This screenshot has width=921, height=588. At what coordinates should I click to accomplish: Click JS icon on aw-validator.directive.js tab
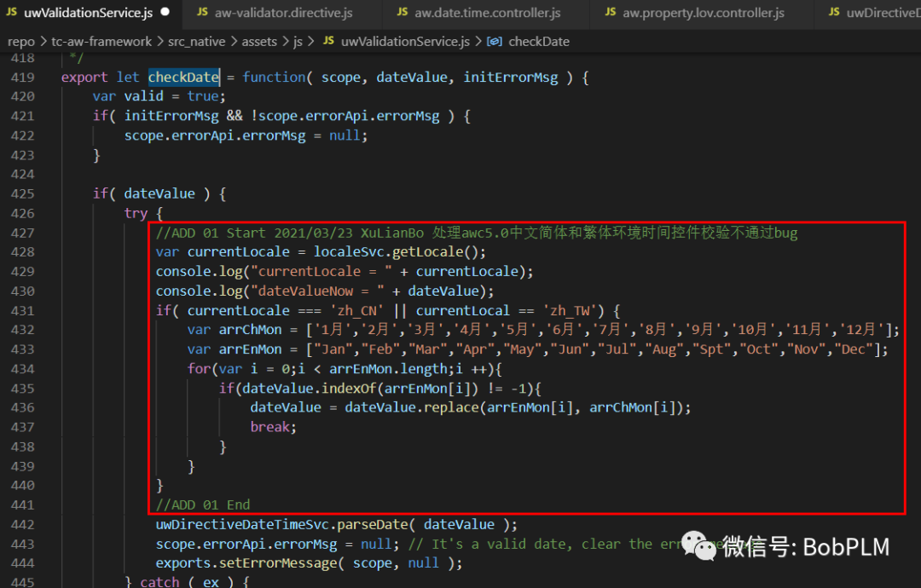(202, 12)
